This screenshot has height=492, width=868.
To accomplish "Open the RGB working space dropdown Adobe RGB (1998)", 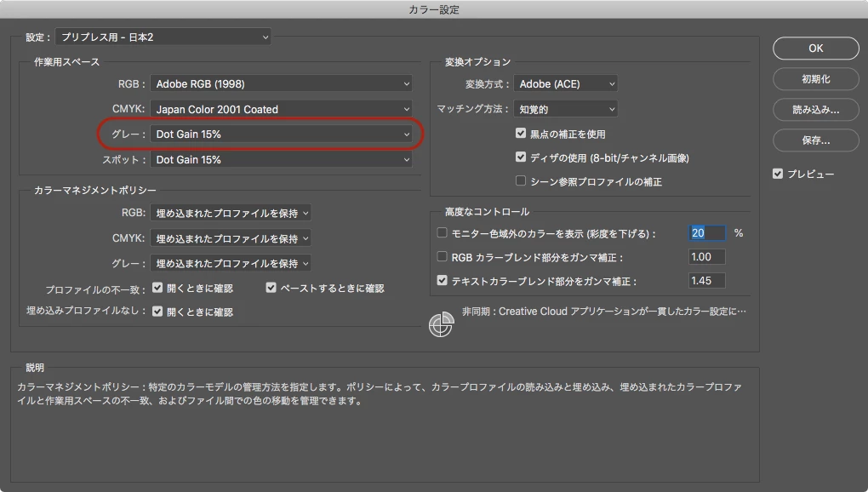I will click(x=281, y=83).
